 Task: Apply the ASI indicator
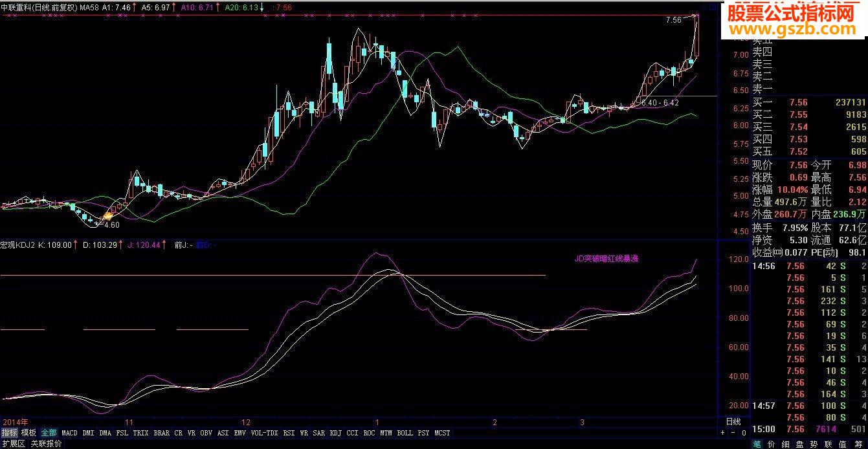click(x=223, y=433)
